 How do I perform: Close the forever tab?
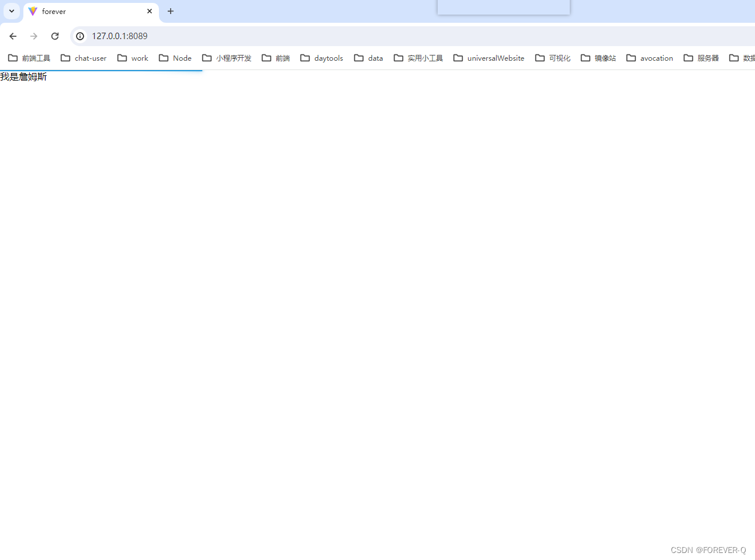click(150, 11)
